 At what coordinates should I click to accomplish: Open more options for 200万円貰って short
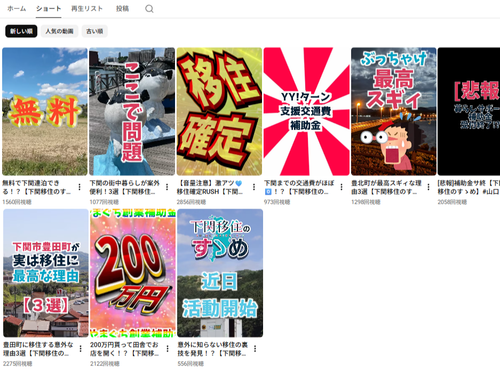click(167, 349)
